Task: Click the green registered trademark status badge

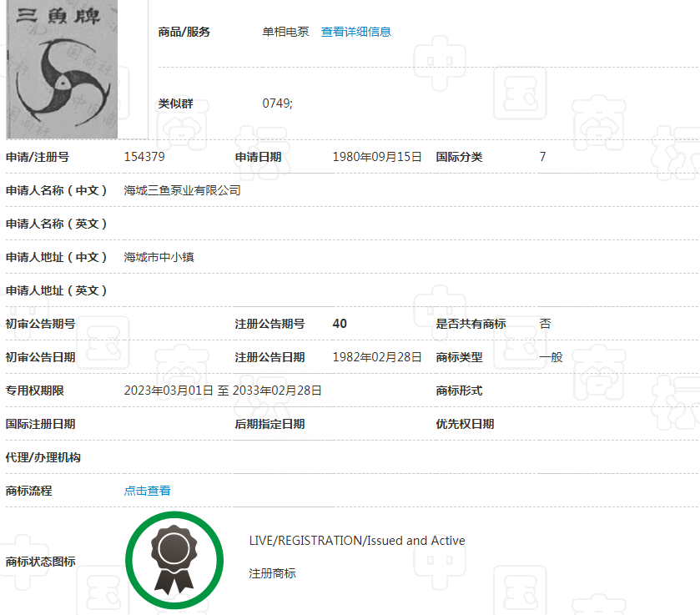Action: [175, 560]
